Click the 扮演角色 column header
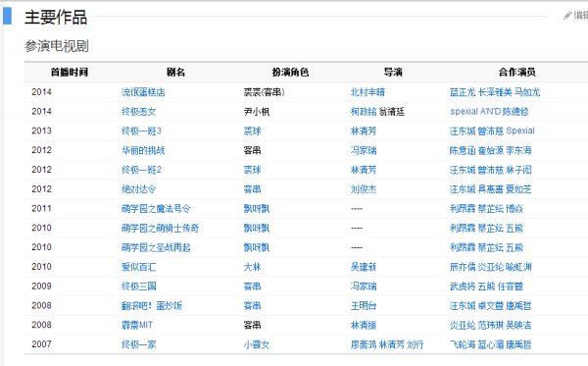This screenshot has height=366, width=588. pos(290,72)
